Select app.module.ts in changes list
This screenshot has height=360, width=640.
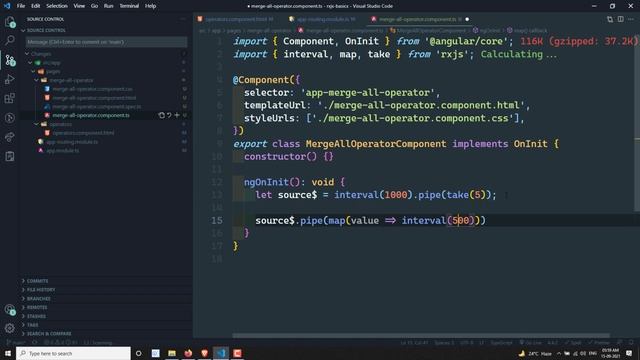point(62,151)
